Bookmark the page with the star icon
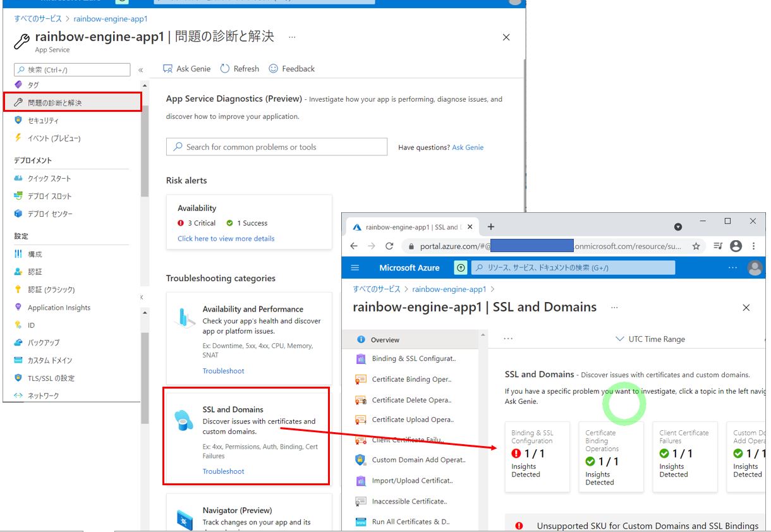Image resolution: width=771 pixels, height=532 pixels. [696, 246]
